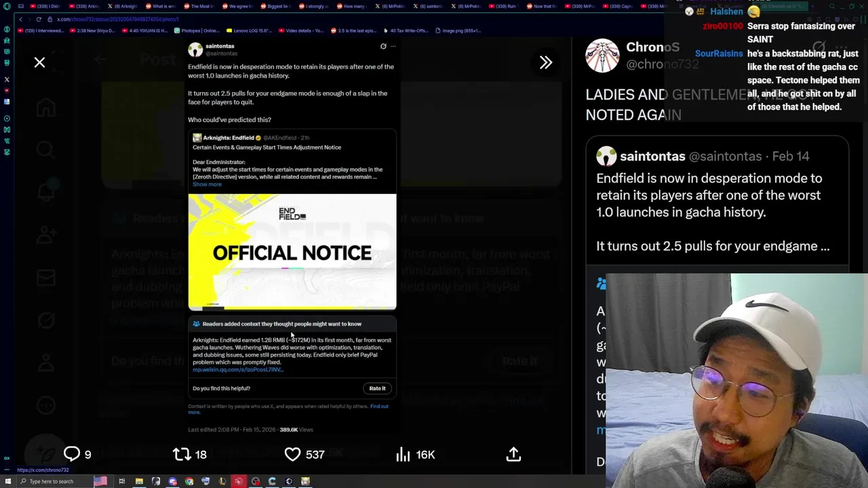Open the Photopea bookmark
This screenshot has width=868, height=488.
(x=197, y=30)
